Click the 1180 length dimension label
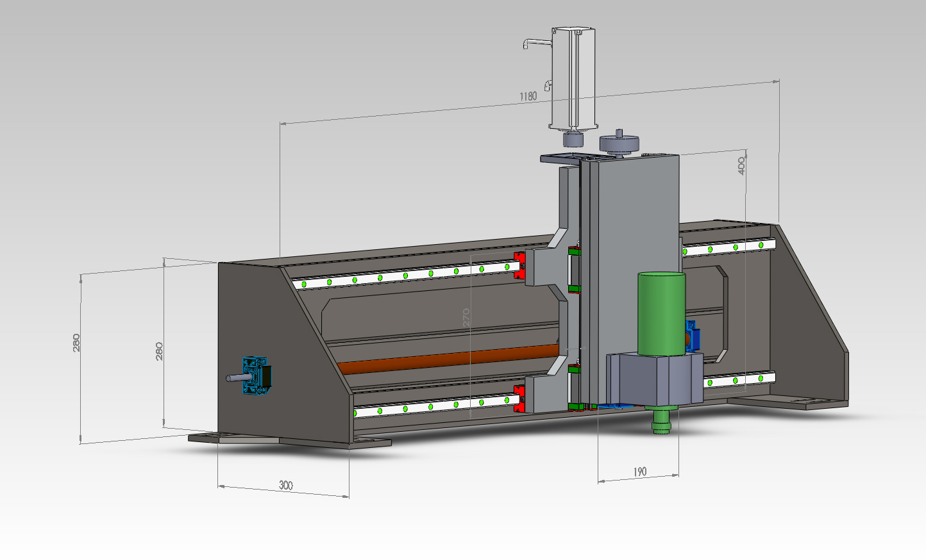 pyautogui.click(x=528, y=96)
